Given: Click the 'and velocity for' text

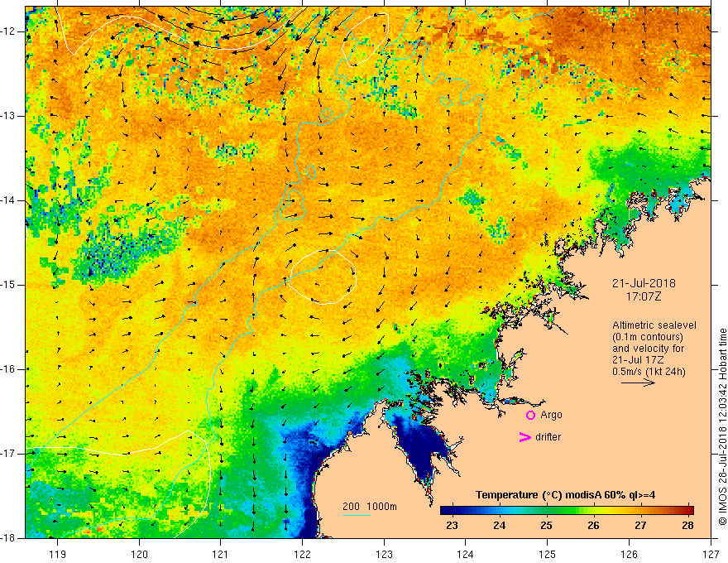Looking at the screenshot, I should click(x=648, y=349).
